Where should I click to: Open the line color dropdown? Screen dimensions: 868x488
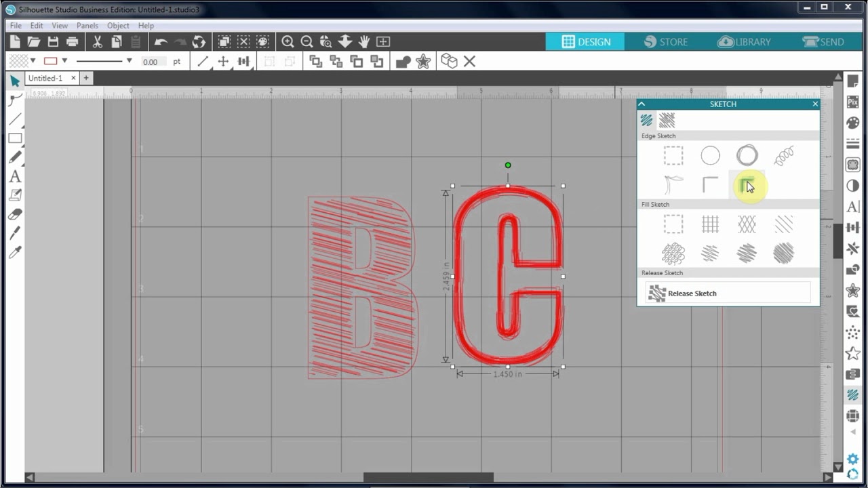point(64,61)
